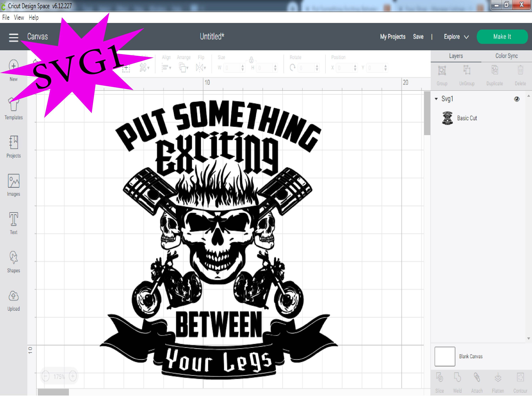Click the Make It button
The height and width of the screenshot is (420, 532).
[x=502, y=37]
